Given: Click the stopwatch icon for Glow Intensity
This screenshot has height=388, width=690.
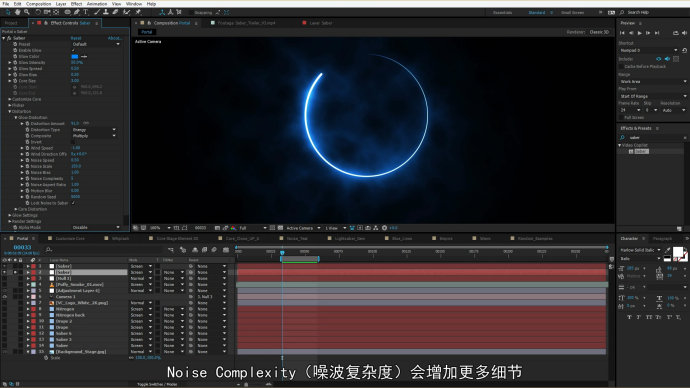Looking at the screenshot, I should [15, 62].
